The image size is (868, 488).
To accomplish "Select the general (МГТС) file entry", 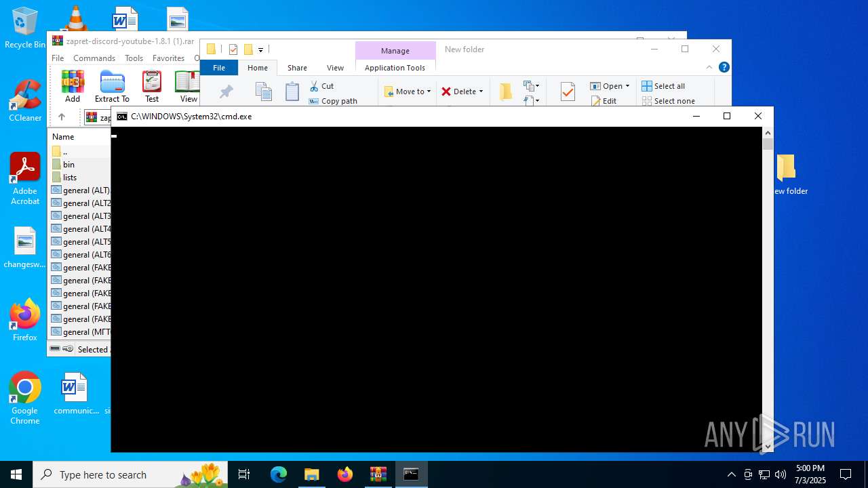I will click(80, 331).
